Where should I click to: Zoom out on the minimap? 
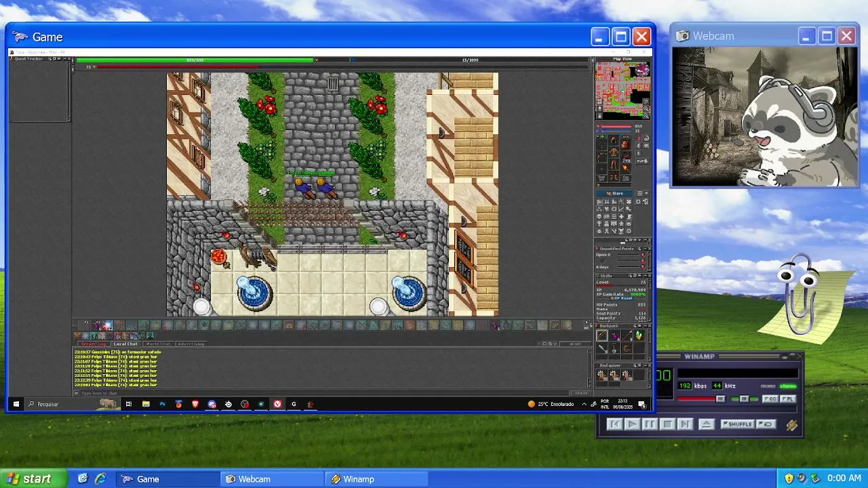tap(646, 115)
